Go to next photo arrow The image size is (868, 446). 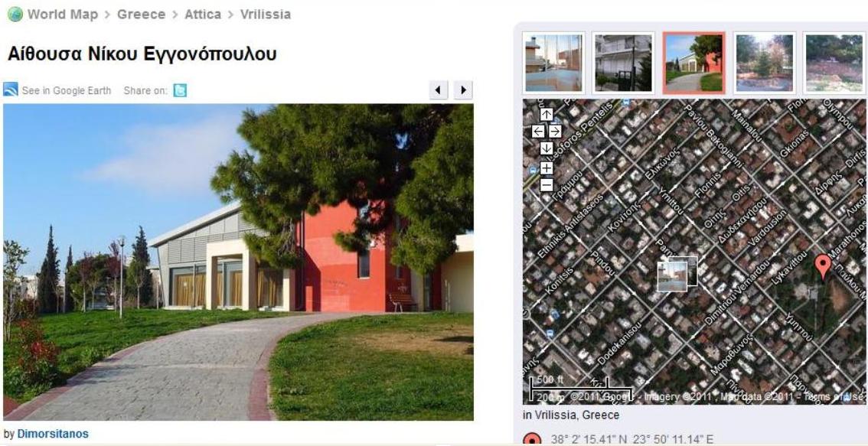pyautogui.click(x=463, y=90)
